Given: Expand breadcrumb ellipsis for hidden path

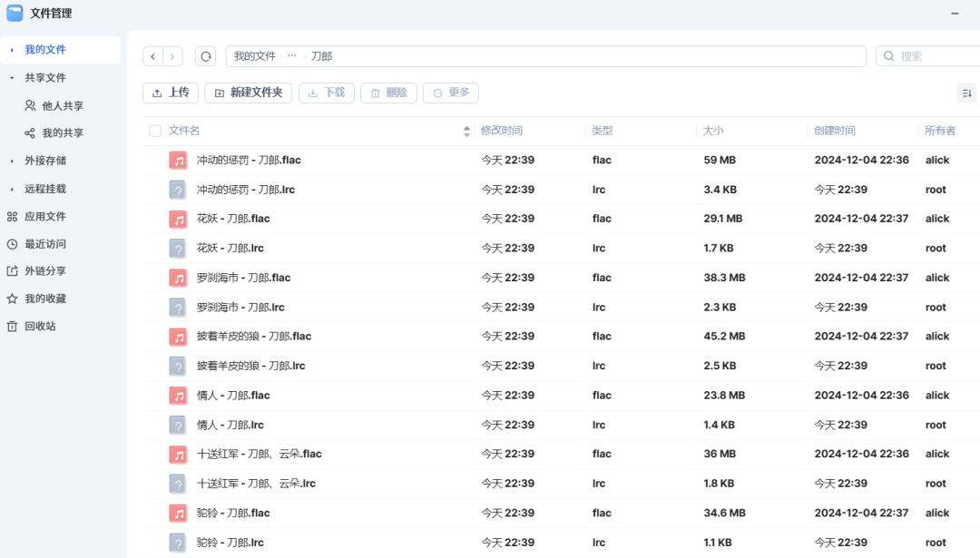Looking at the screenshot, I should point(292,56).
